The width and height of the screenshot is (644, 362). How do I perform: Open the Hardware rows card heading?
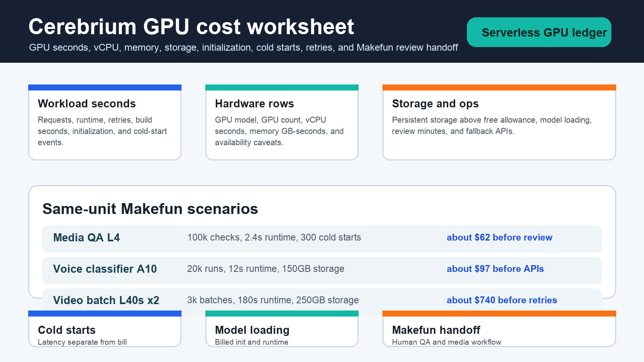[x=254, y=104]
